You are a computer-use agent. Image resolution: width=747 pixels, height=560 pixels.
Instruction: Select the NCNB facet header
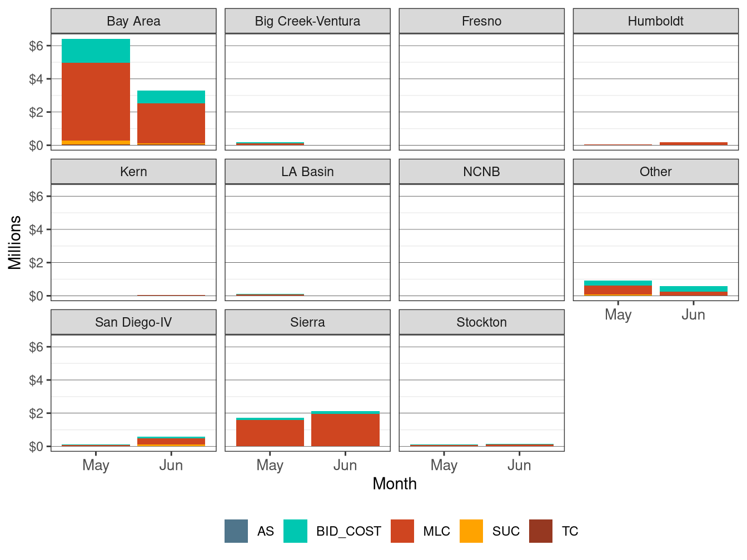coord(482,172)
